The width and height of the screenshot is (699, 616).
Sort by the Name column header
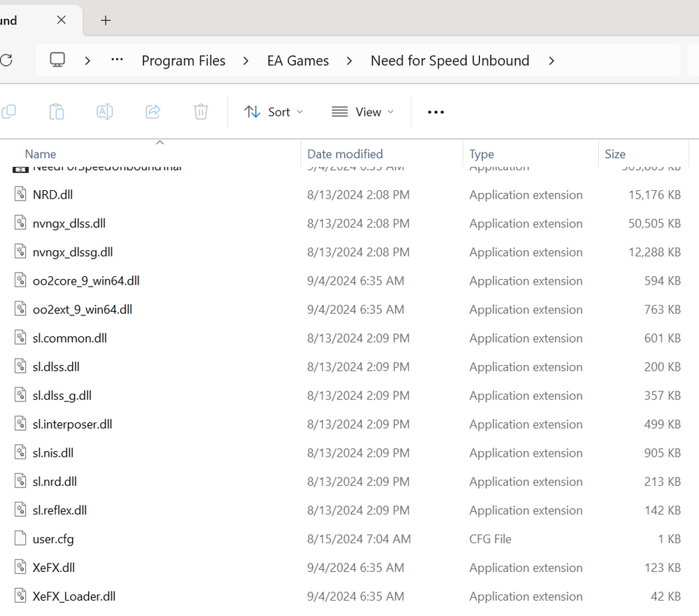[41, 154]
